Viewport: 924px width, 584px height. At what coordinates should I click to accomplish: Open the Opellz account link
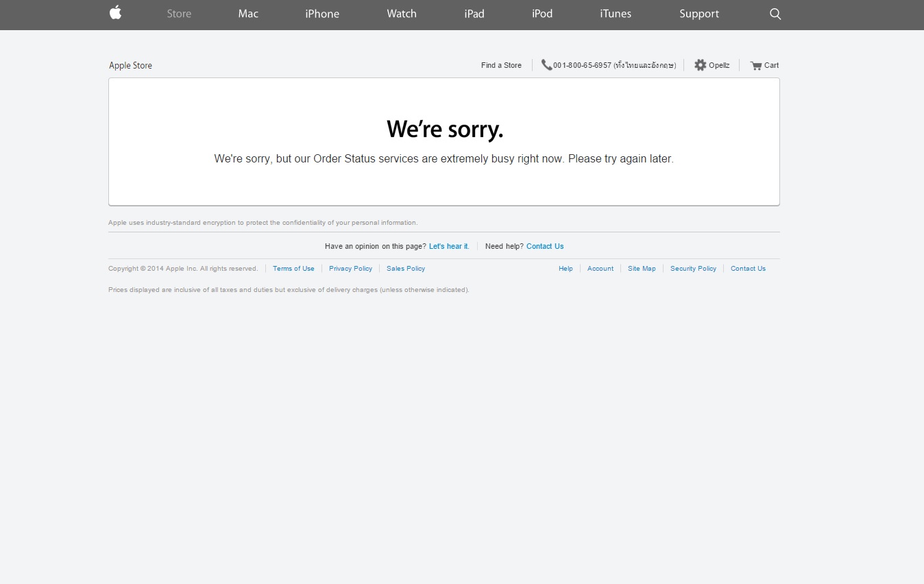[719, 66]
